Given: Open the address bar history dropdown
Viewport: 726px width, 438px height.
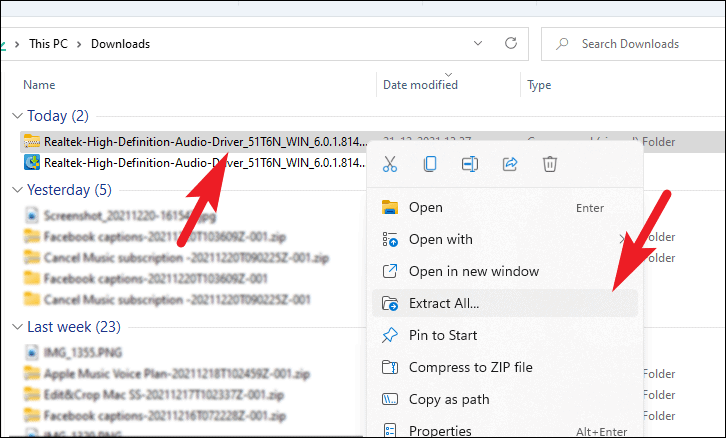Looking at the screenshot, I should coord(478,44).
